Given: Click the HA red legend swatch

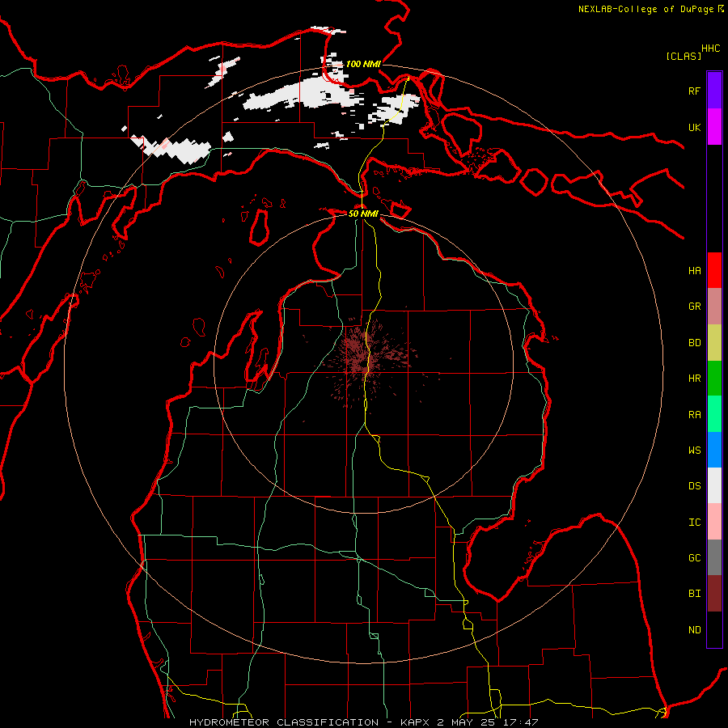Looking at the screenshot, I should pyautogui.click(x=714, y=270).
